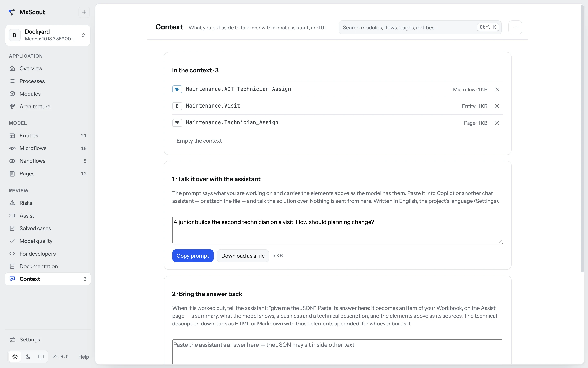Click the Pages document icon
The image size is (588, 368).
point(12,174)
